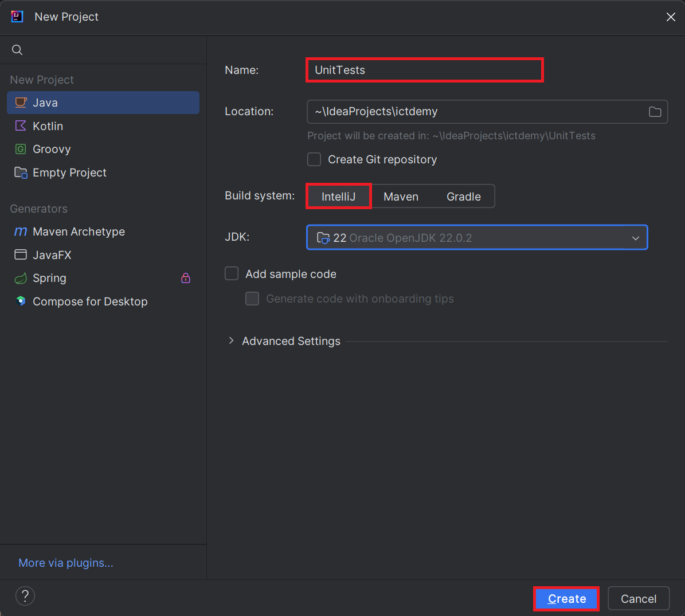
Task: Select the JavaFX generator icon
Action: tap(21, 254)
